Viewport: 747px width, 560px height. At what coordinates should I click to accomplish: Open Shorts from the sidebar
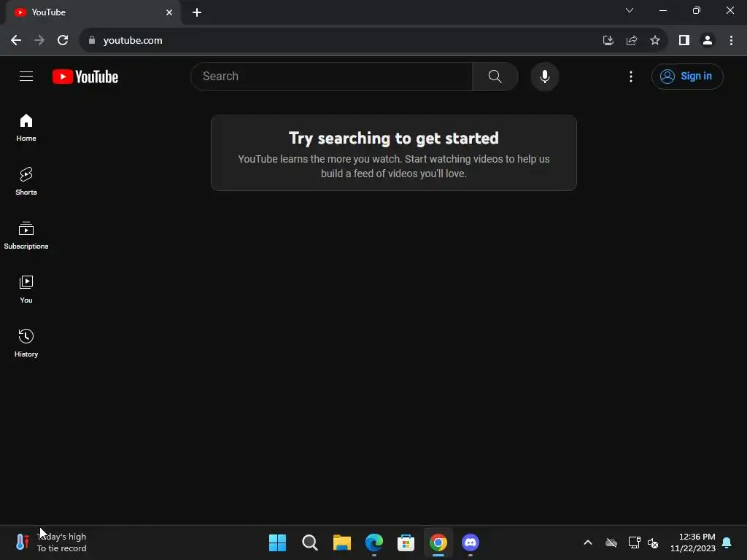[x=26, y=182]
